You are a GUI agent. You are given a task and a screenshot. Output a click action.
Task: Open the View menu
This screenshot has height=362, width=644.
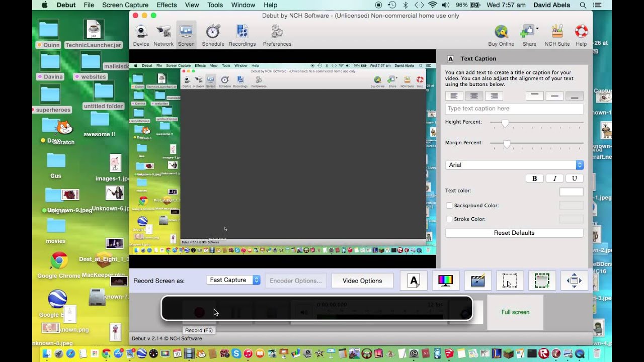(192, 5)
